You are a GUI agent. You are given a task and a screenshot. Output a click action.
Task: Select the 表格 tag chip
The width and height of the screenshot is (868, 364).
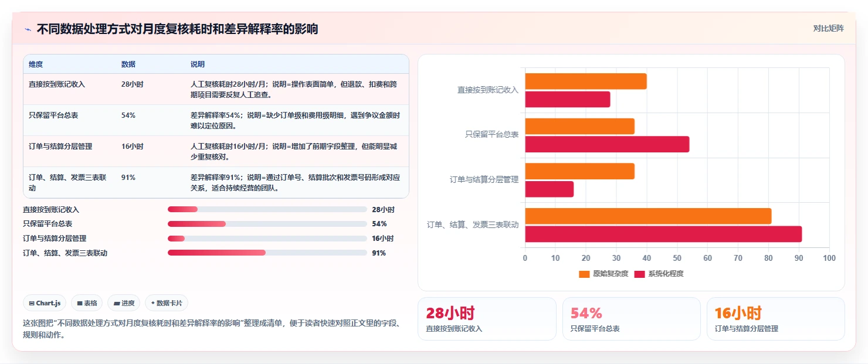(87, 303)
